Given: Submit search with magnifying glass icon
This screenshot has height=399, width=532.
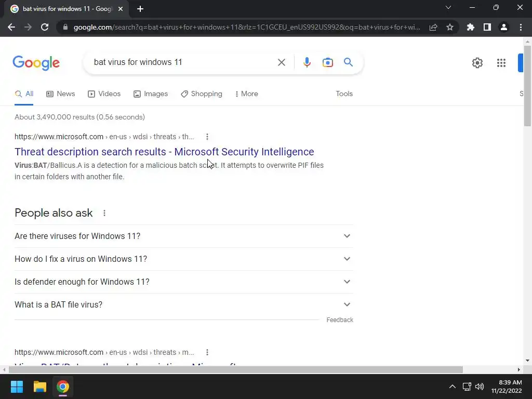Looking at the screenshot, I should [348, 62].
